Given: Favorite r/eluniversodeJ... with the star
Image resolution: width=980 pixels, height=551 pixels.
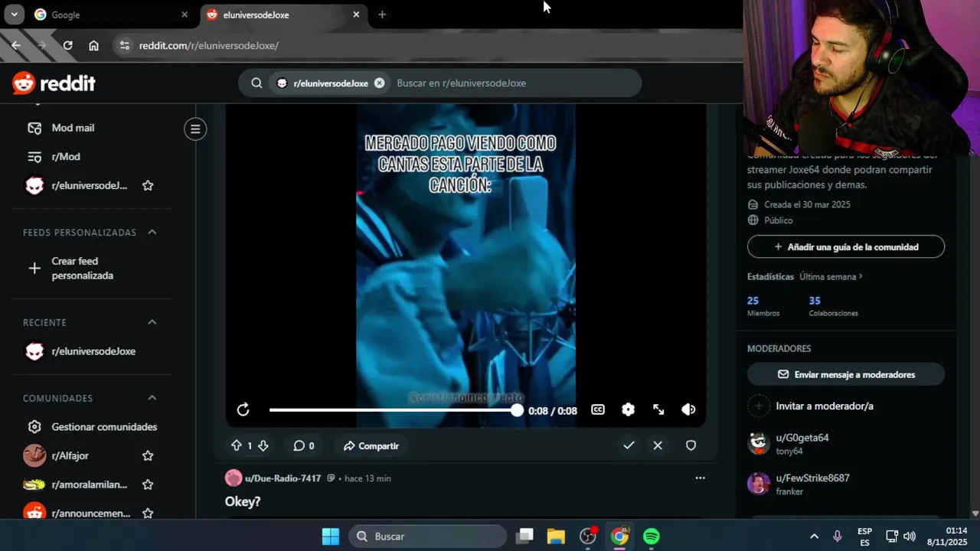Looking at the screenshot, I should click(148, 185).
